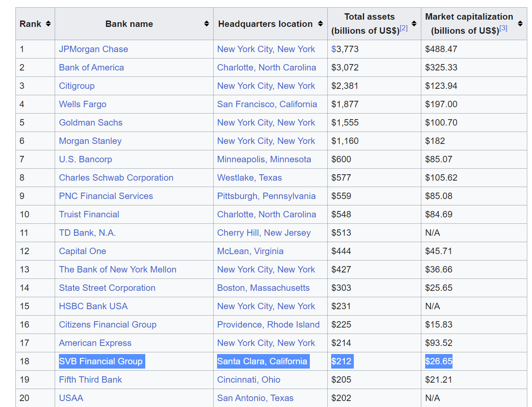Open SVB Financial Group highlighted link

pos(101,361)
